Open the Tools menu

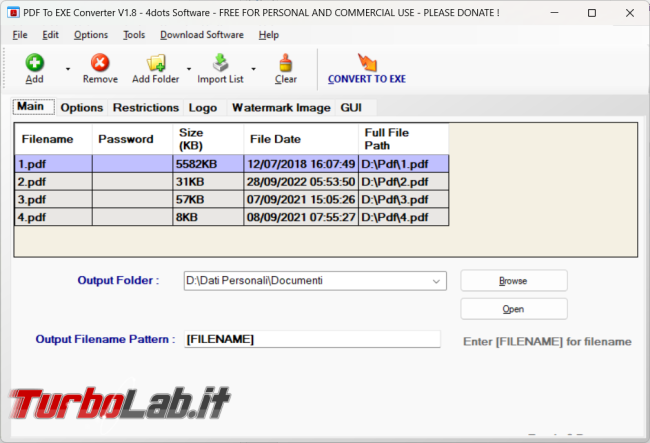point(134,35)
